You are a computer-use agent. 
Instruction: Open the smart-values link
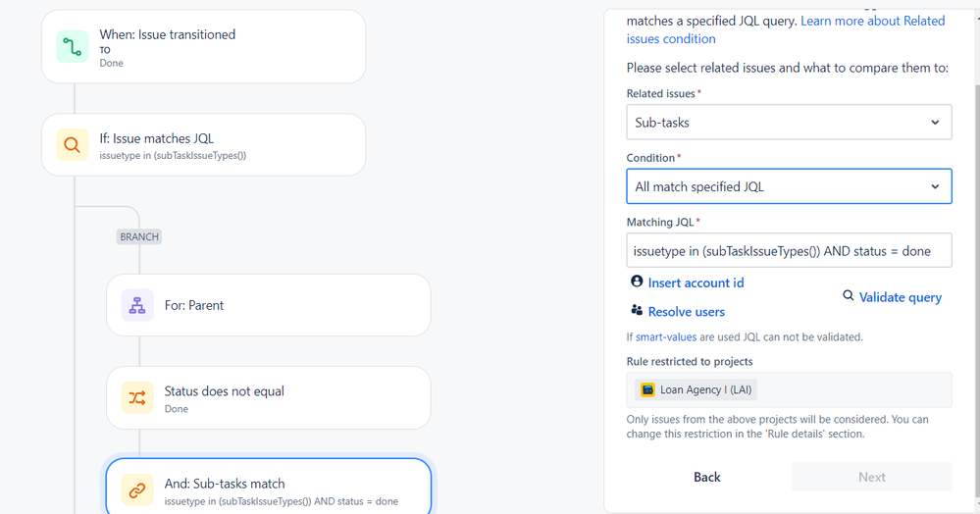click(x=666, y=337)
